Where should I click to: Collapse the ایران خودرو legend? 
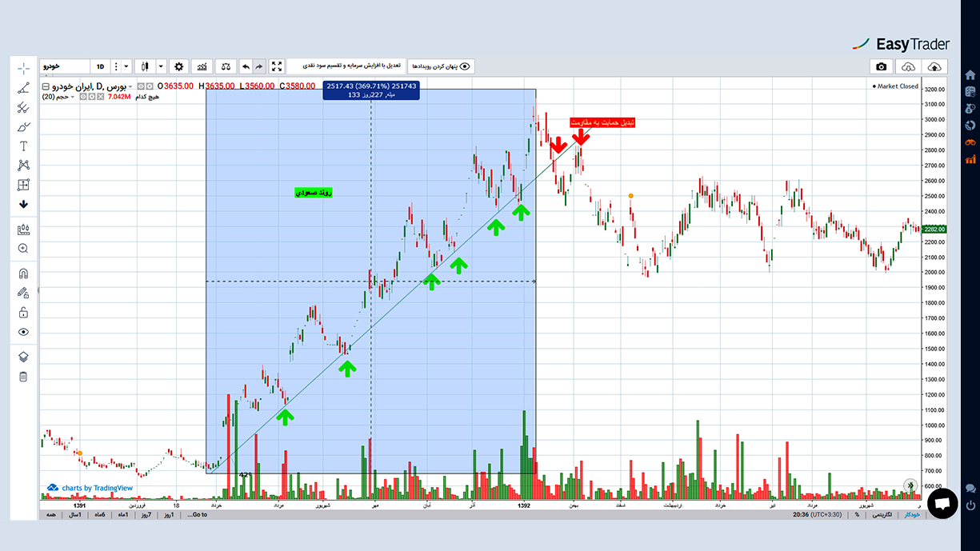46,86
